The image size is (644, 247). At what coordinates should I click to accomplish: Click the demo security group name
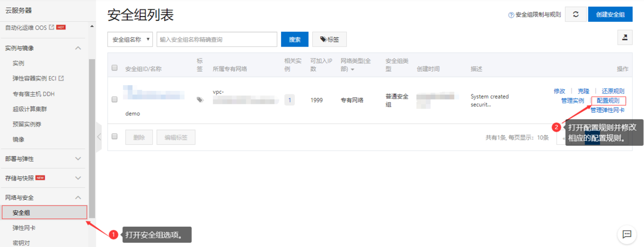(x=132, y=113)
